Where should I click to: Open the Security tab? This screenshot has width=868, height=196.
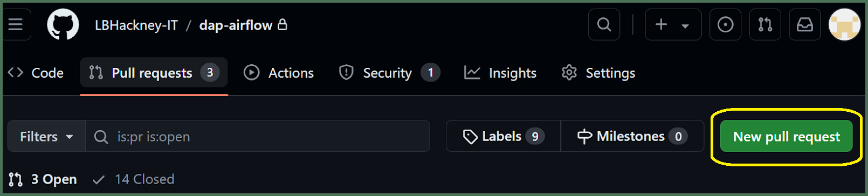click(389, 73)
